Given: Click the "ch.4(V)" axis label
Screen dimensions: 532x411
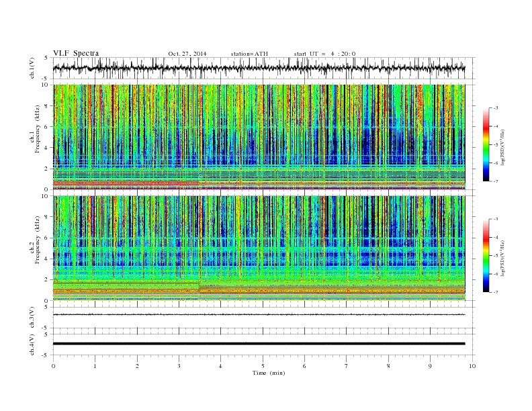Looking at the screenshot, I should coord(32,345).
